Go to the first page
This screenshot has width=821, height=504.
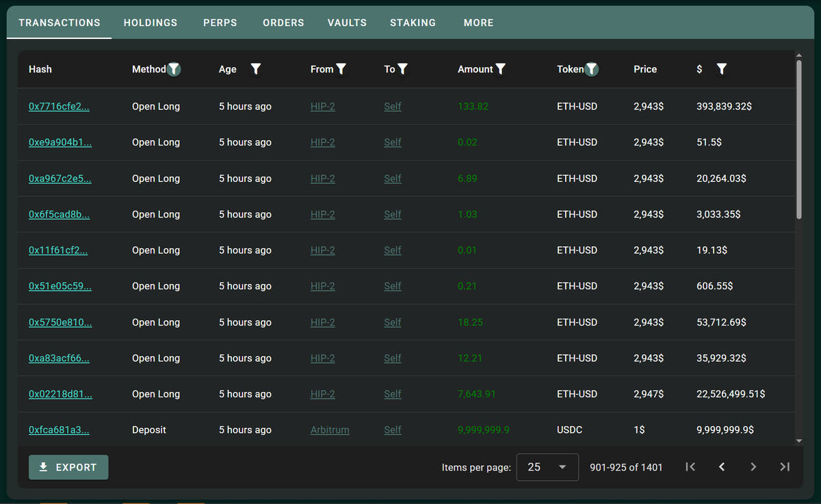690,467
